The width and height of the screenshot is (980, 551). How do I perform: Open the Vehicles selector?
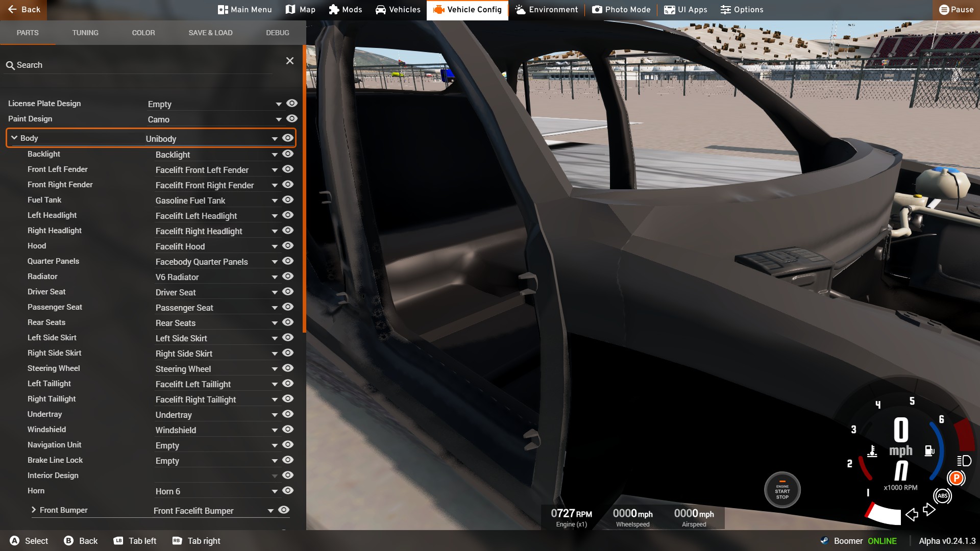pos(398,10)
